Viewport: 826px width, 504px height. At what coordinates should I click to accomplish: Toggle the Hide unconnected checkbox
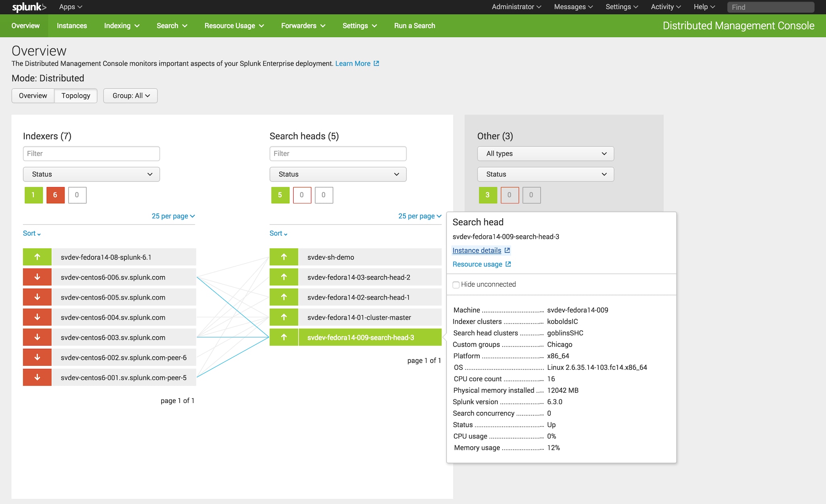click(456, 285)
